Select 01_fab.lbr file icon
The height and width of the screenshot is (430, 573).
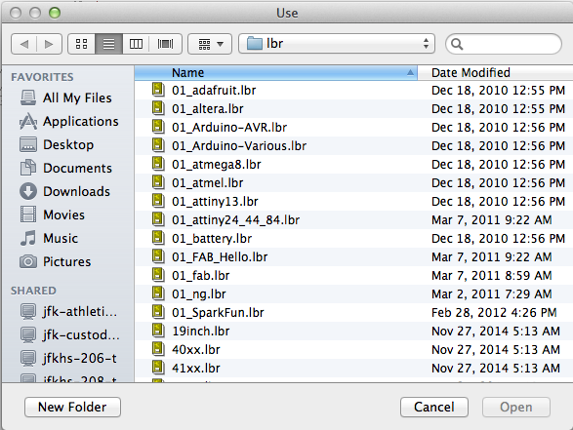(x=158, y=275)
